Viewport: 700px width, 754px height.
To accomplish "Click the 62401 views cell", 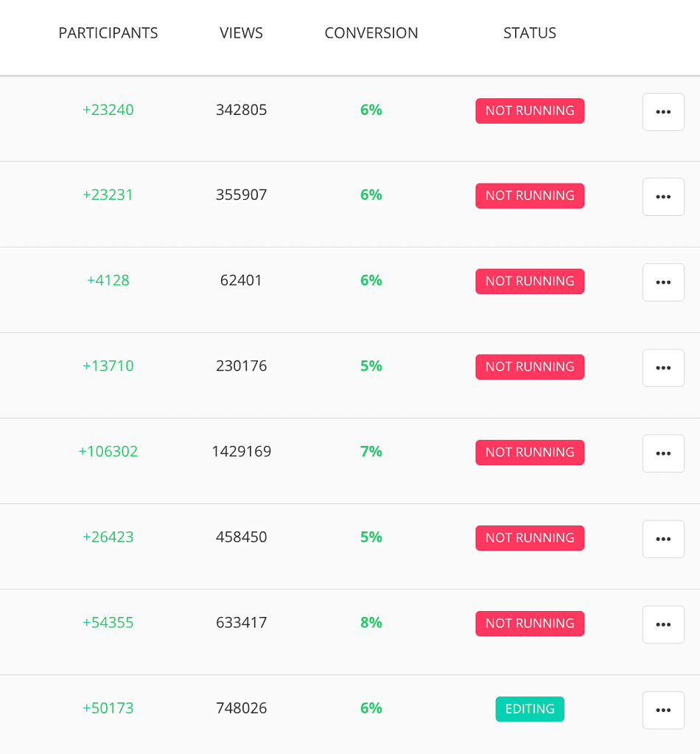I will [241, 281].
